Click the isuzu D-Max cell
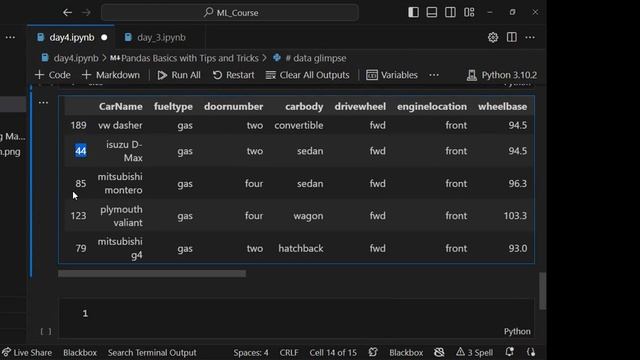This screenshot has height=360, width=640. tap(124, 151)
